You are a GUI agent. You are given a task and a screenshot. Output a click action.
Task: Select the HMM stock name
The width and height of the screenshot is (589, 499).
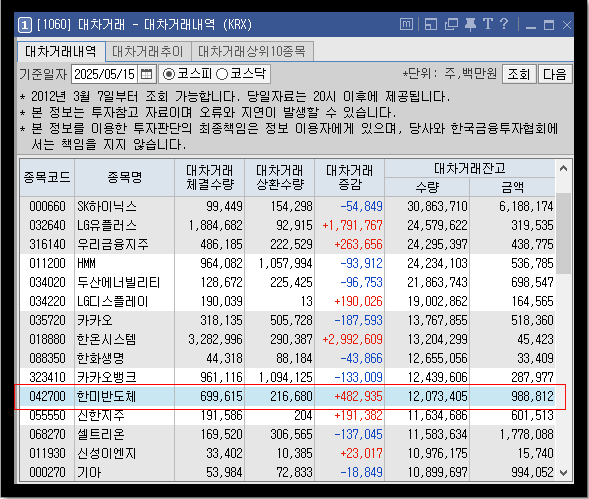click(x=86, y=263)
